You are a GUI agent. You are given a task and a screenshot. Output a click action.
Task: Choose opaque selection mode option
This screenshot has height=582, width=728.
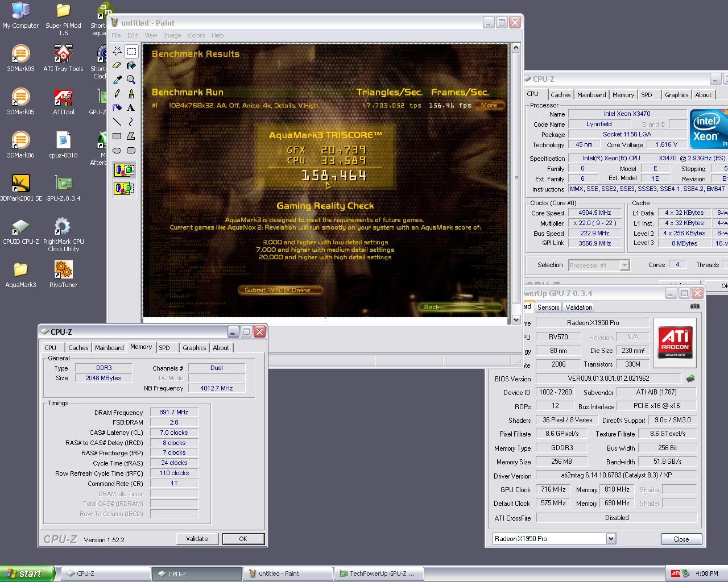(x=125, y=170)
